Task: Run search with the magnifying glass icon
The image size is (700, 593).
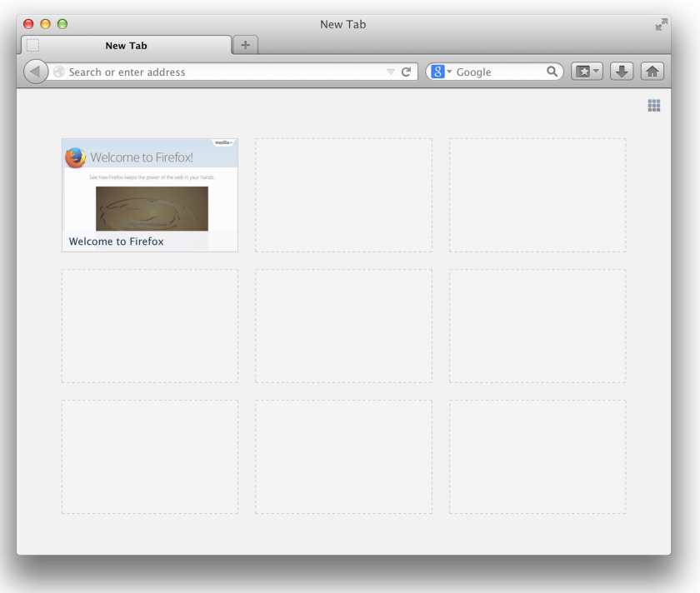Action: coord(552,72)
